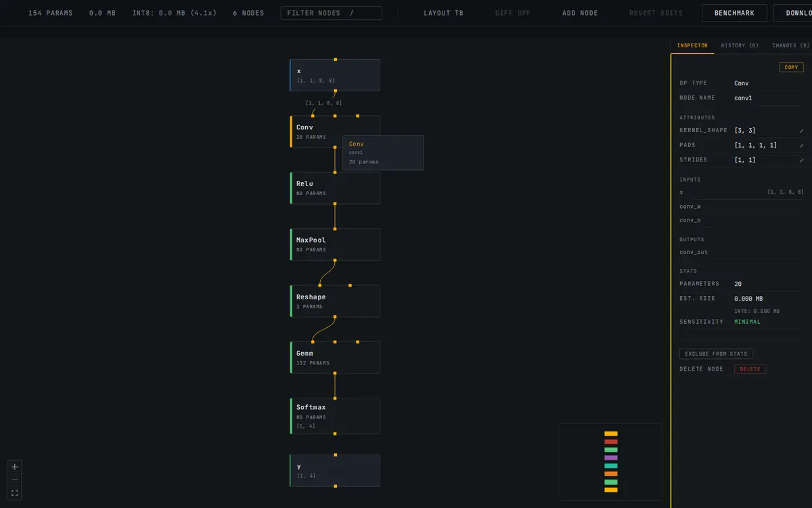This screenshot has height=508, width=812.
Task: Click the bottom port of node y
Action: coord(335,486)
